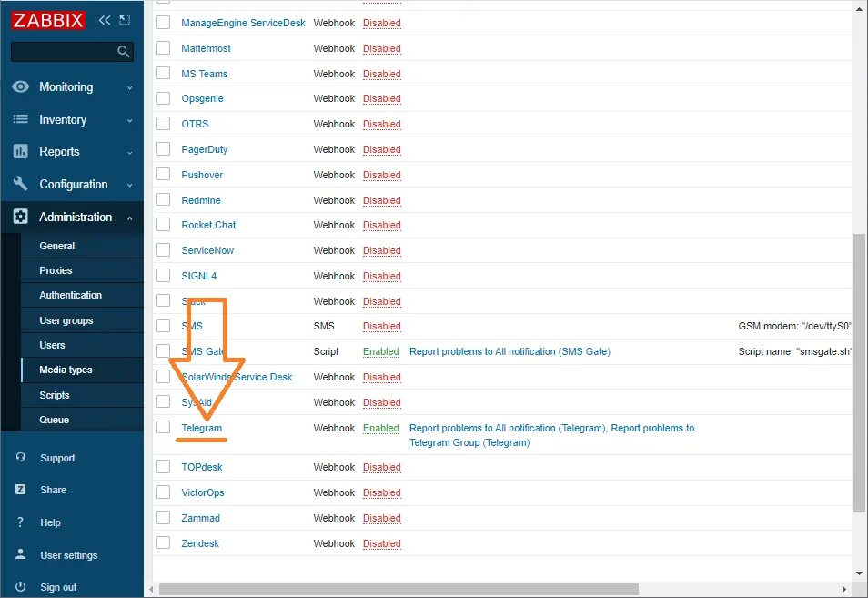
Task: Expand the Reports menu chevron
Action: 129,152
